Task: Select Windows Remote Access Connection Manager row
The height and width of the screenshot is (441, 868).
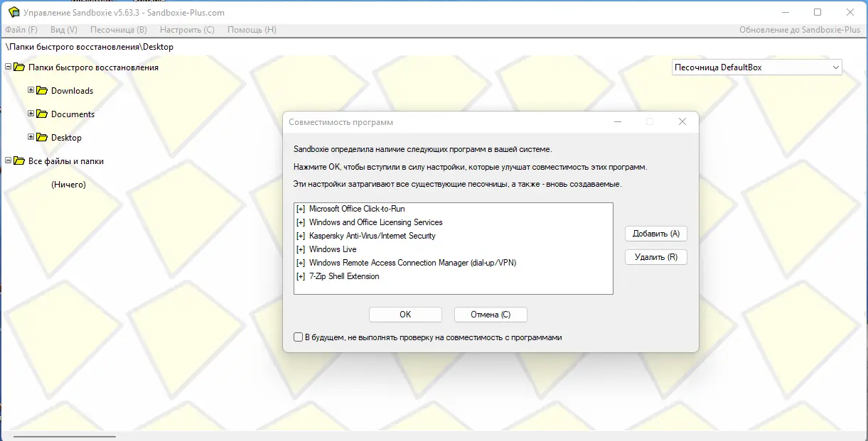Action: [453, 263]
